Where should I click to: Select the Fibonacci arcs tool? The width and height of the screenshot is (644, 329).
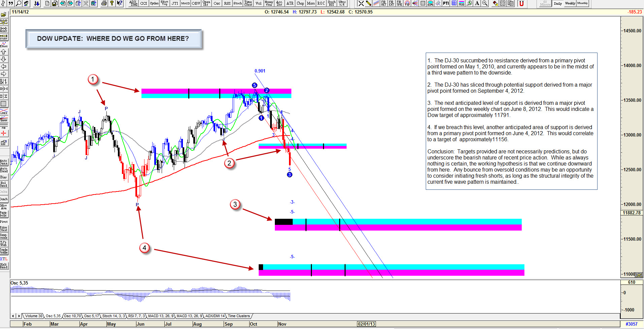[x=407, y=3]
